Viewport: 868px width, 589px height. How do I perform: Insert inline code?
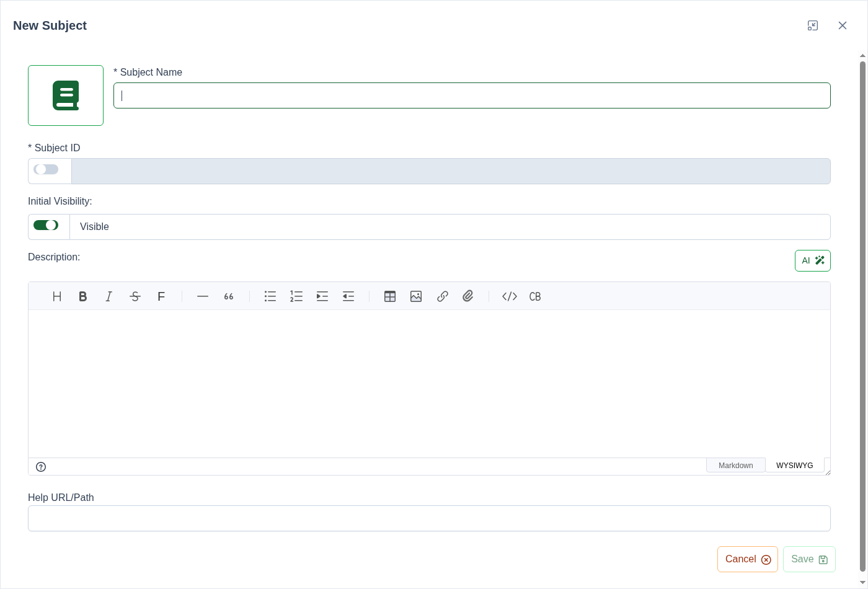point(510,296)
